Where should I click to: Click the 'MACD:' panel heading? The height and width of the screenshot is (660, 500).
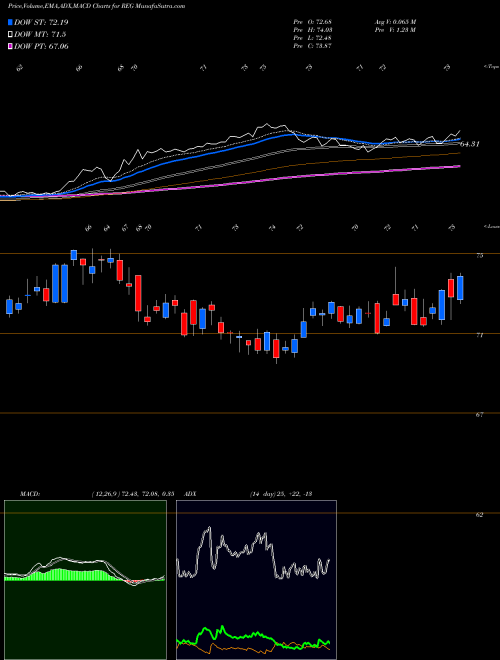click(29, 494)
